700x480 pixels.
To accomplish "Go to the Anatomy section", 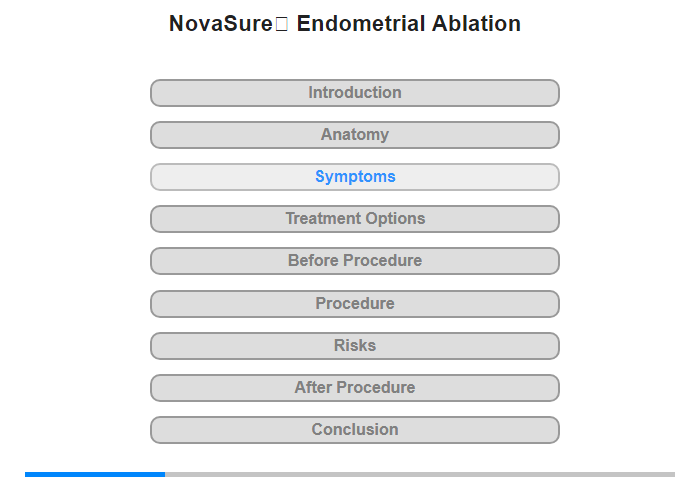I will [355, 135].
